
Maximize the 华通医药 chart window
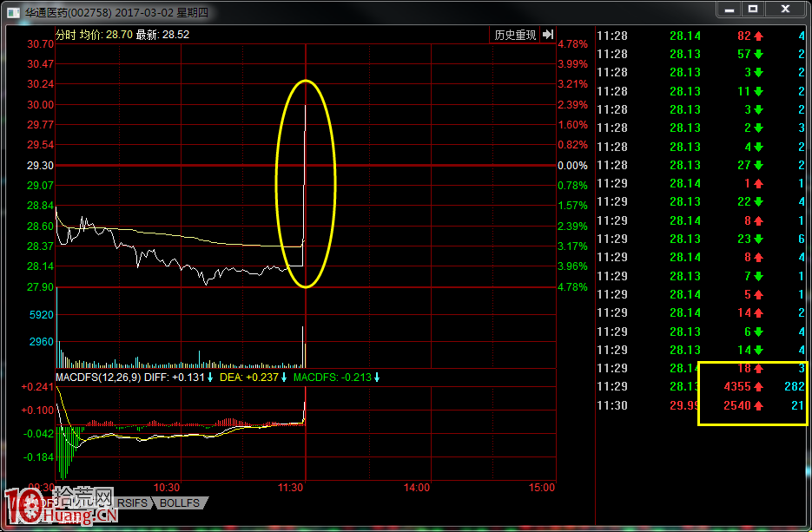753,10
